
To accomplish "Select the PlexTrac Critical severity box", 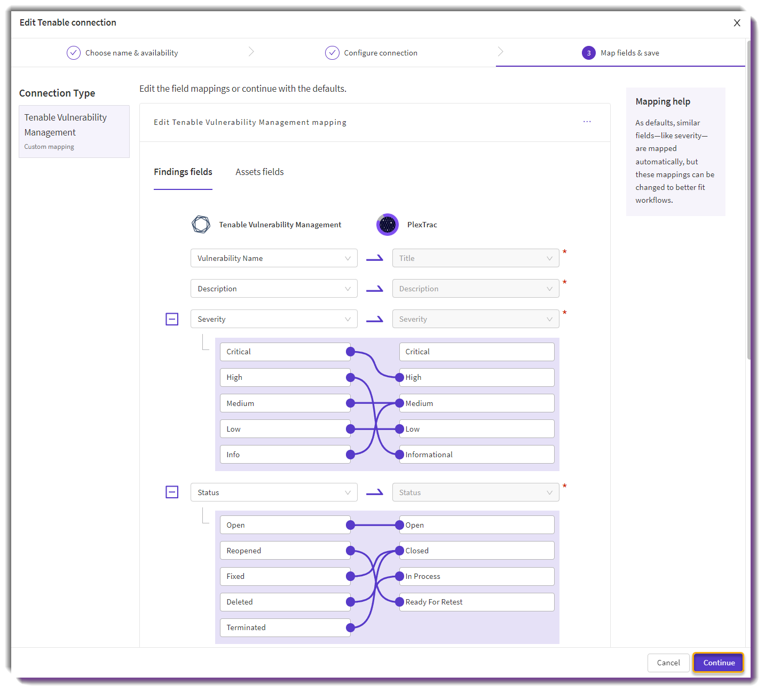I will tap(477, 352).
